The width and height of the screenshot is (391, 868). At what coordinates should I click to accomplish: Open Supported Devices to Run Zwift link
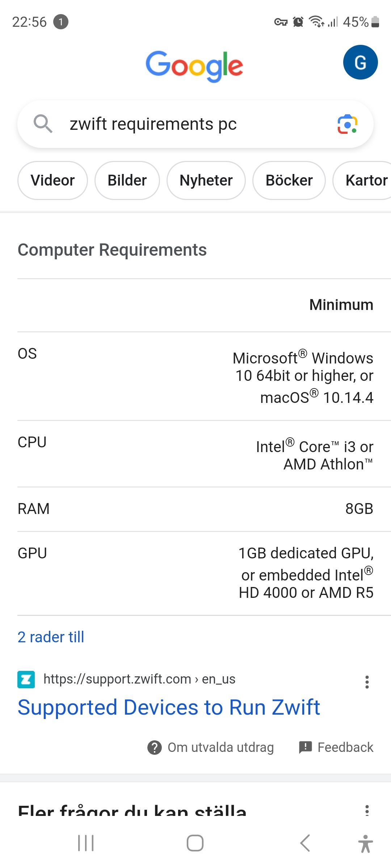point(169,707)
